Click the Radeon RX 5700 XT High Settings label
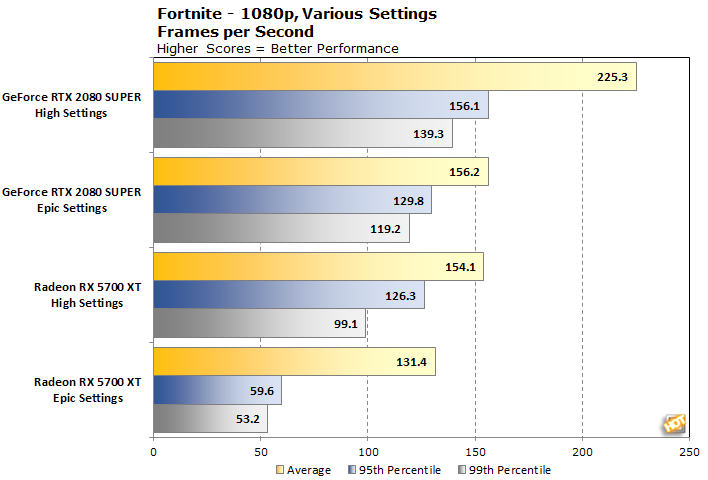Screen dimensions: 708x480 click(87, 295)
